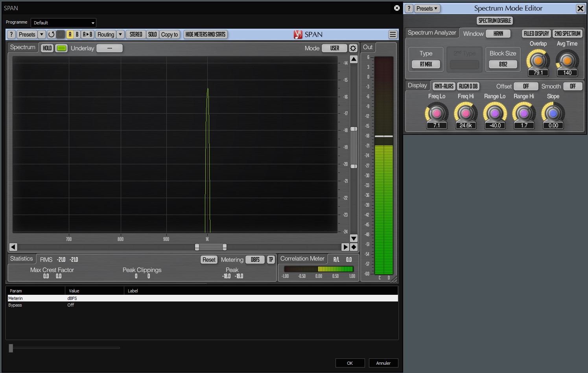
Task: Switch to the B preset slot
Action: pos(77,35)
